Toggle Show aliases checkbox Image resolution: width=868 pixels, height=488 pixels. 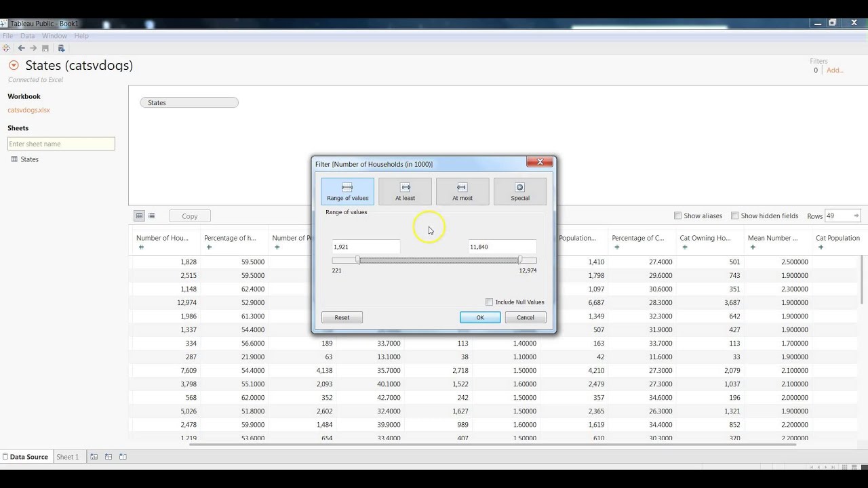677,216
